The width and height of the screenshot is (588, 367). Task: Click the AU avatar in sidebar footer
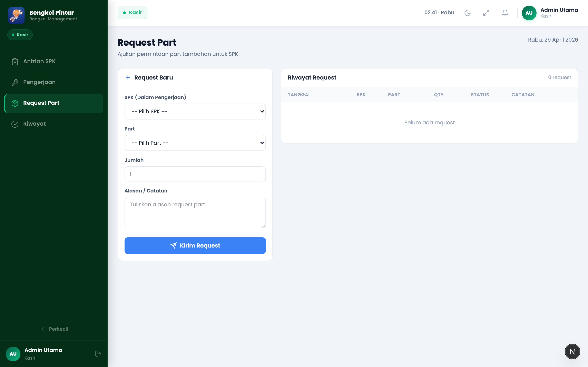[x=13, y=354]
